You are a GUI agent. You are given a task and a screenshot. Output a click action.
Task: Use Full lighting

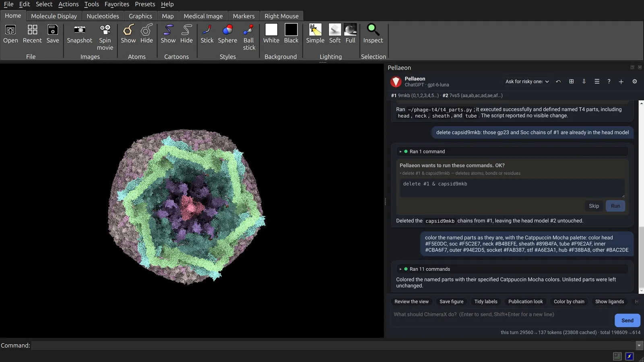tap(351, 34)
